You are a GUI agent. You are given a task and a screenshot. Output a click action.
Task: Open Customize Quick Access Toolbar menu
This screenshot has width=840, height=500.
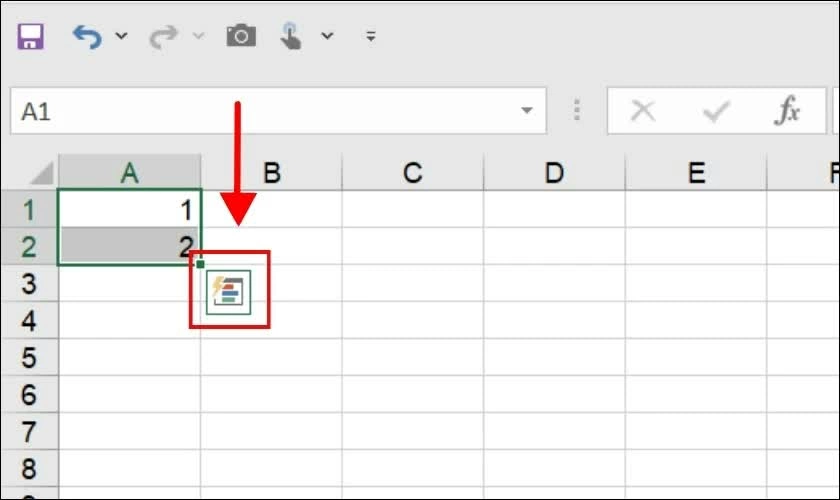[x=371, y=36]
